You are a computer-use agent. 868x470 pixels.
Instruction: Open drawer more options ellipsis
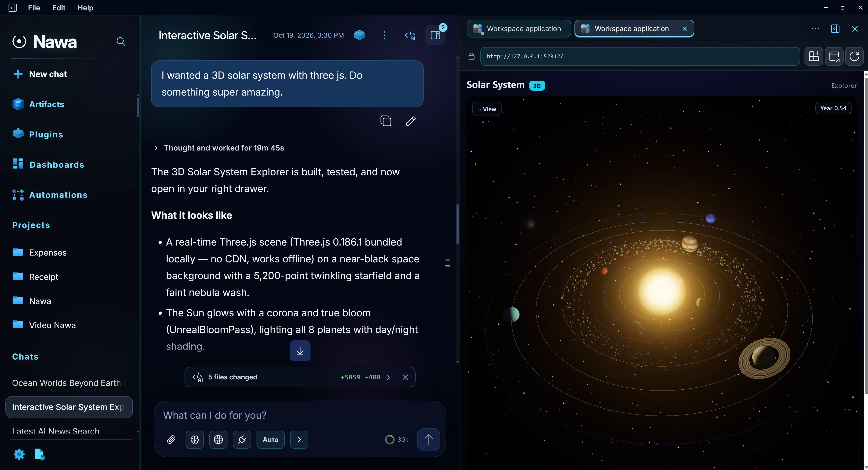point(815,29)
